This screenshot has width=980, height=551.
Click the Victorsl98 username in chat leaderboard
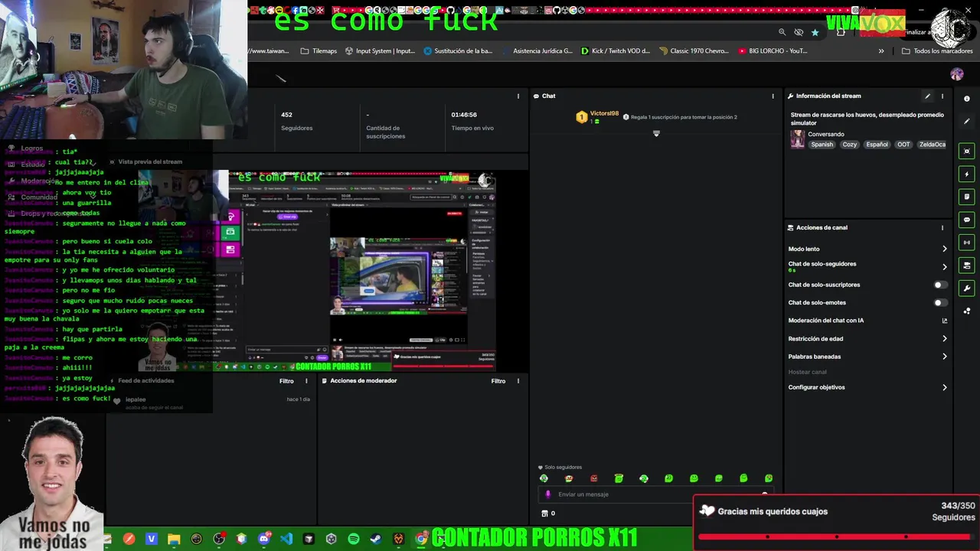[x=604, y=114]
